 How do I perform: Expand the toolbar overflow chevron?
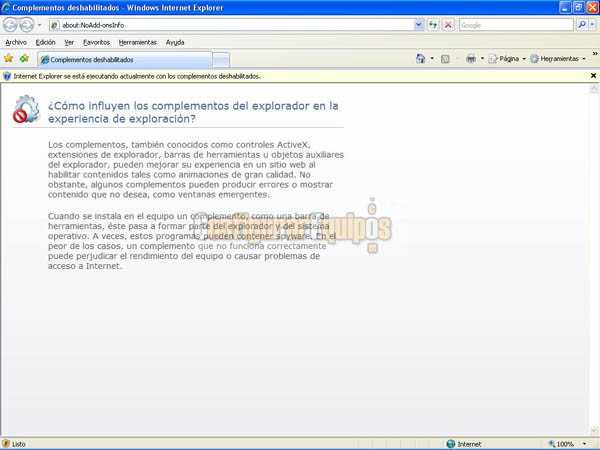click(x=595, y=54)
